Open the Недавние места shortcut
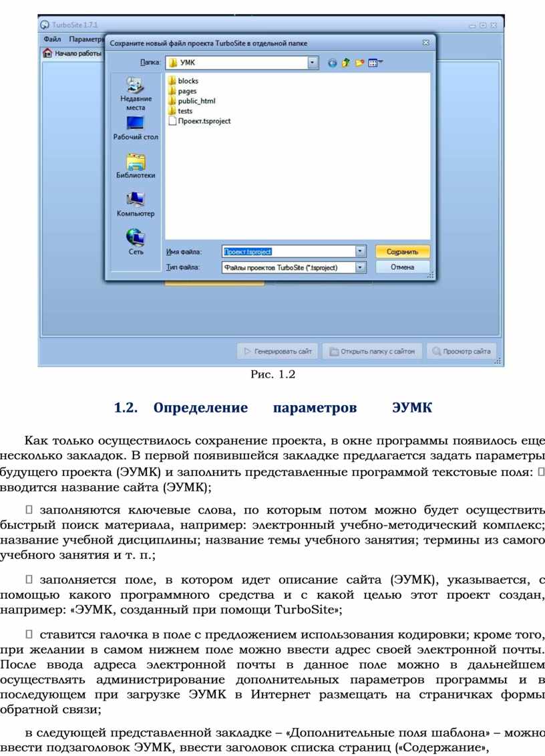Viewport: 545px width, 756px height. (x=136, y=94)
